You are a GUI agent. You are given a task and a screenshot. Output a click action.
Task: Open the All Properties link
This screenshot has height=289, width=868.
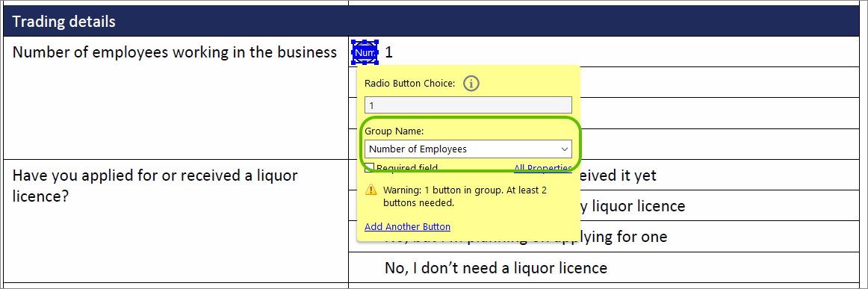542,168
